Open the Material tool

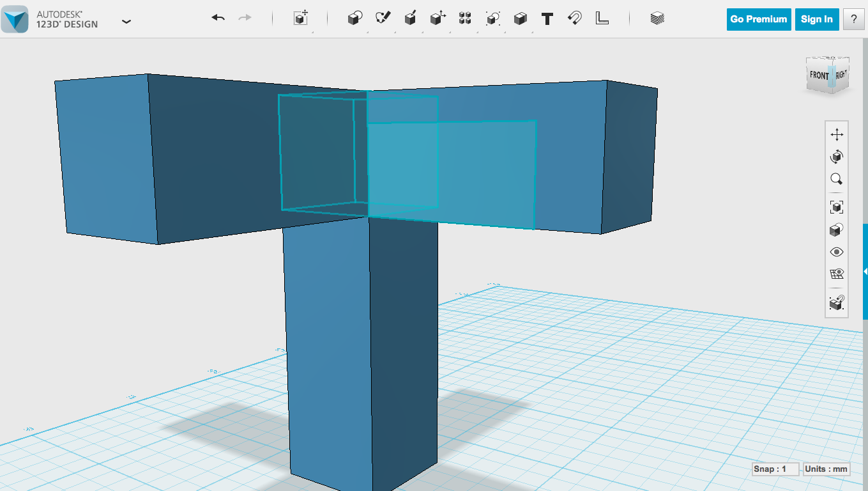[x=657, y=19]
